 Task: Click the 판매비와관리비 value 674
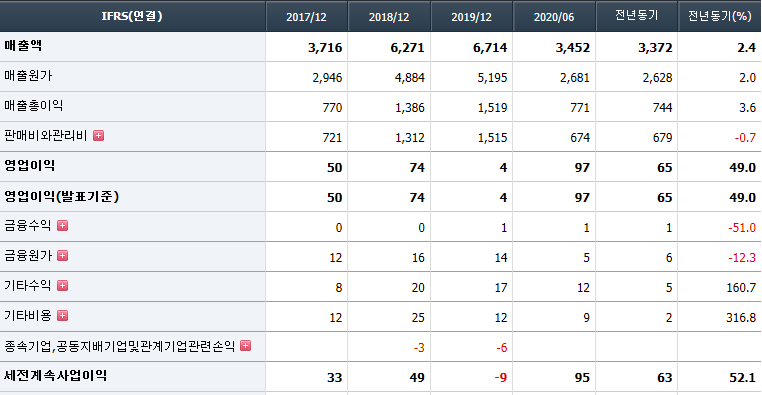point(580,137)
